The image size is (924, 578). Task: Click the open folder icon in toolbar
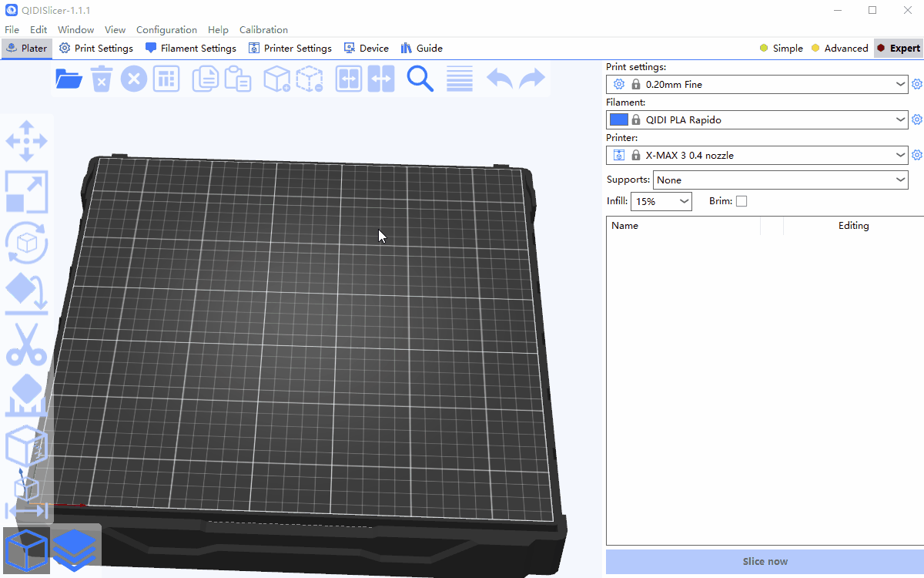[69, 79]
